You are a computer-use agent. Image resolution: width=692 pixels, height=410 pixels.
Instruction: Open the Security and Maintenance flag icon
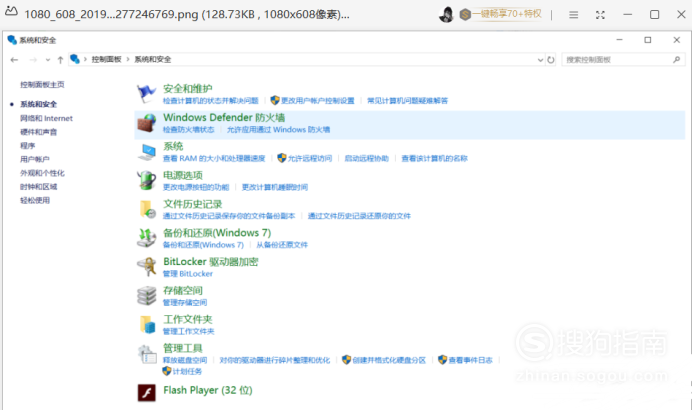click(146, 94)
